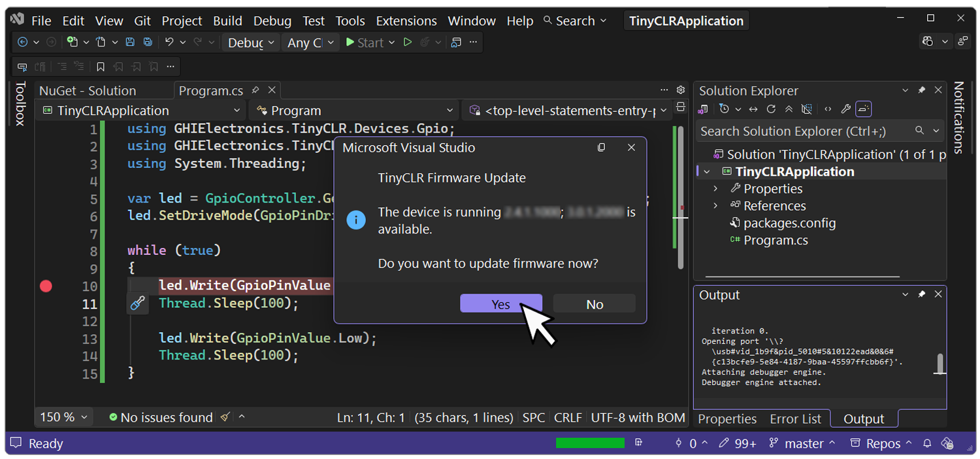
Task: Switch to the Error List tab
Action: pos(795,419)
